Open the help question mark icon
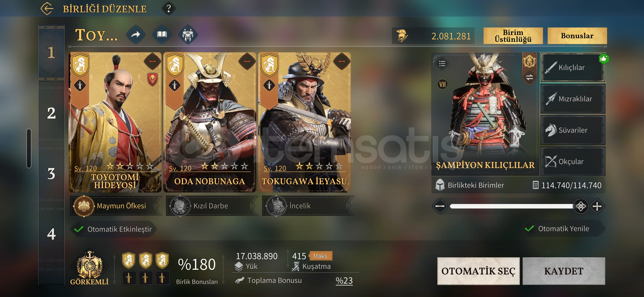644x297 pixels. (x=169, y=9)
